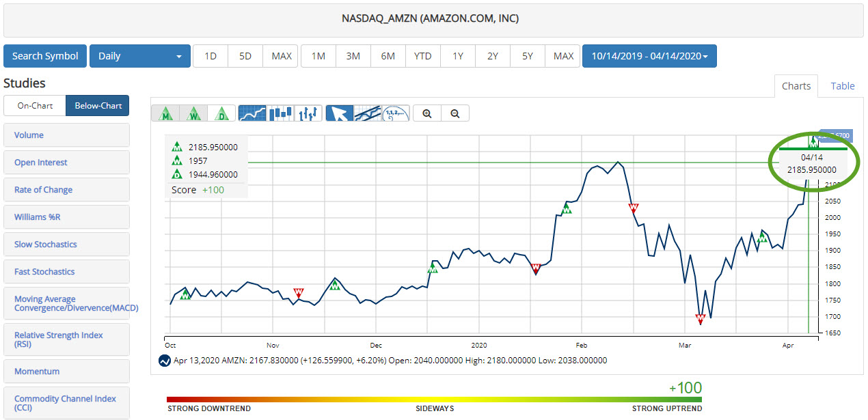This screenshot has width=868, height=420.
Task: Add the Slow Stochastics study
Action: tap(66, 244)
